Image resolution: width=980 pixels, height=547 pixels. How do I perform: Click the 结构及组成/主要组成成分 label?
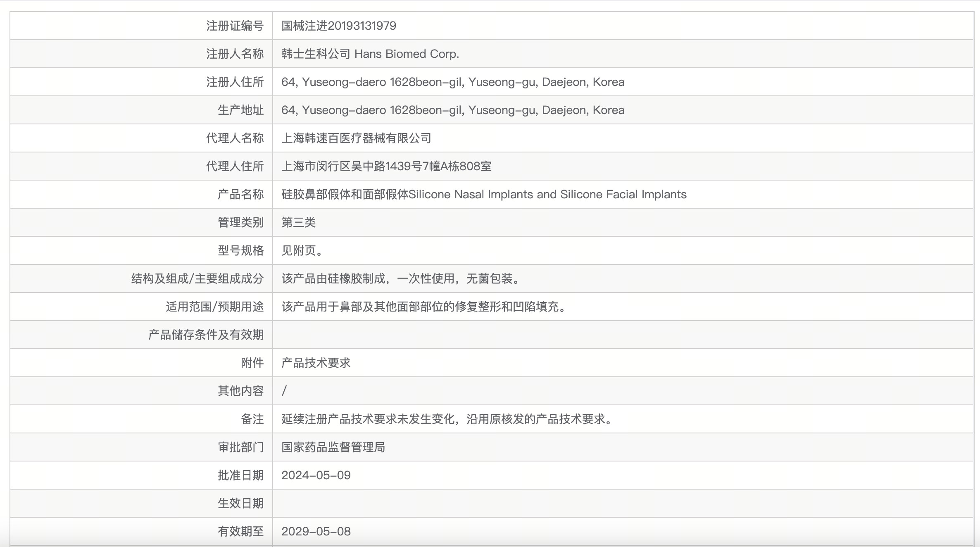coord(197,278)
